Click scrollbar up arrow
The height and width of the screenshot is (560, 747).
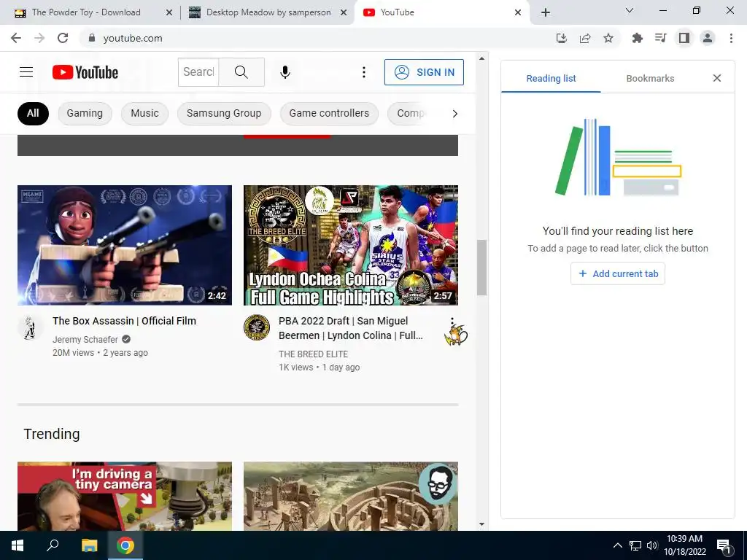tap(481, 58)
